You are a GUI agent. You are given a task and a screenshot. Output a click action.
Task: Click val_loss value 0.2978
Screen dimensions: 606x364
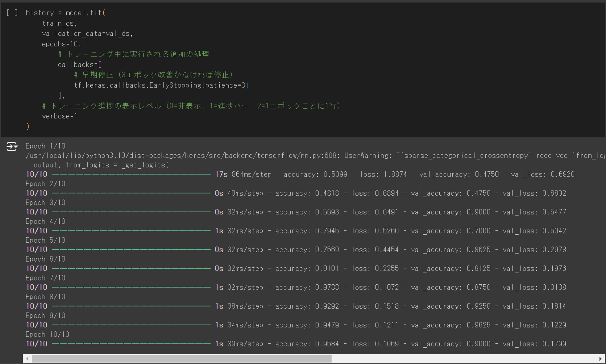coord(554,250)
